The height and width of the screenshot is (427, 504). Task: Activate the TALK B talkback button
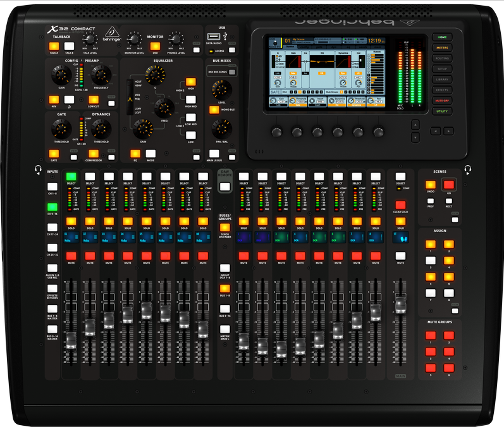click(69, 46)
